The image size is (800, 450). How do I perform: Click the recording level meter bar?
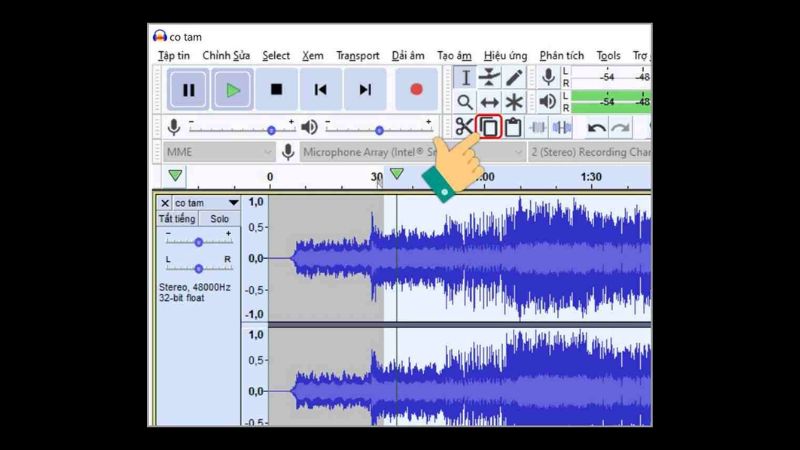point(611,78)
